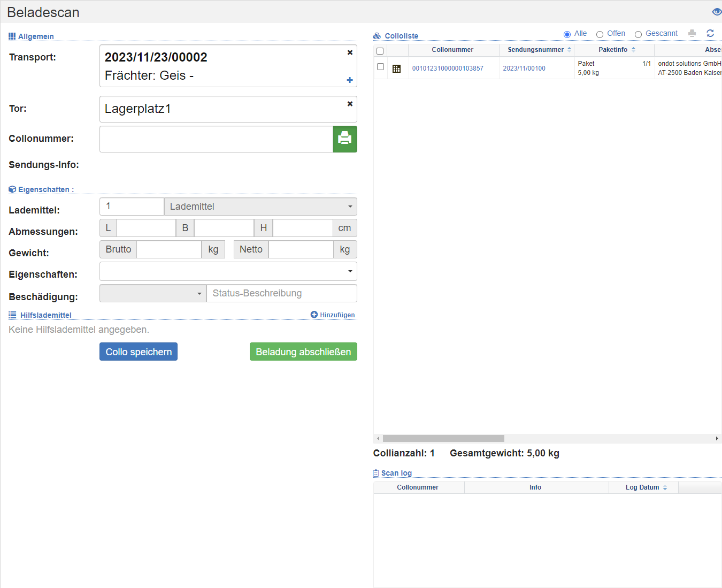Click the eye icon in the header

tap(717, 12)
